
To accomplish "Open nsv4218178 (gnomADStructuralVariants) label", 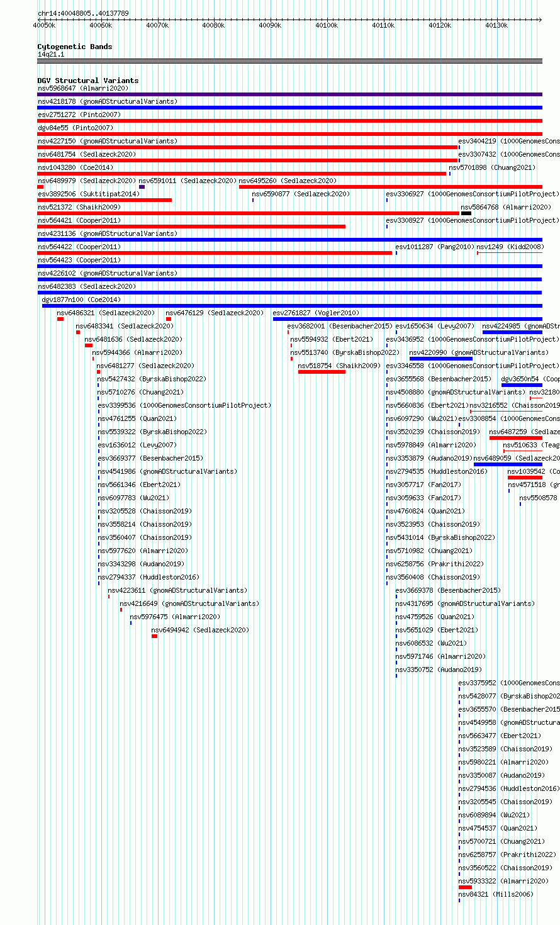I will coord(108,101).
